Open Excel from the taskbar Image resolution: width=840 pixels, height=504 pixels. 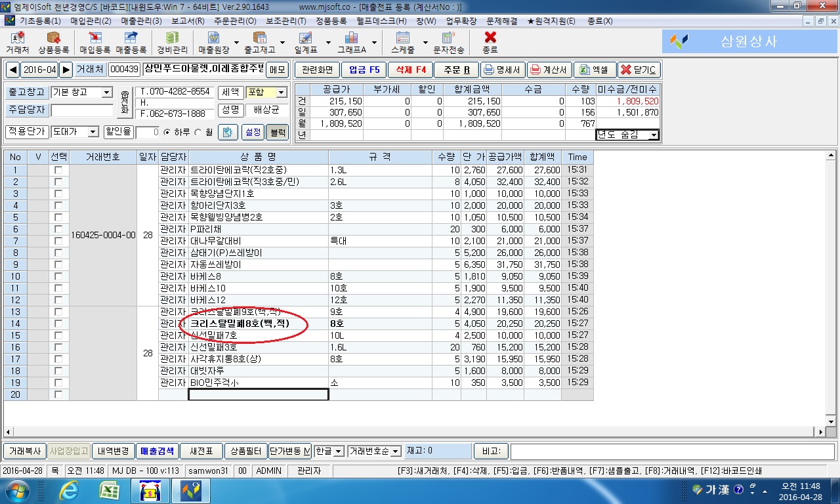[x=108, y=490]
